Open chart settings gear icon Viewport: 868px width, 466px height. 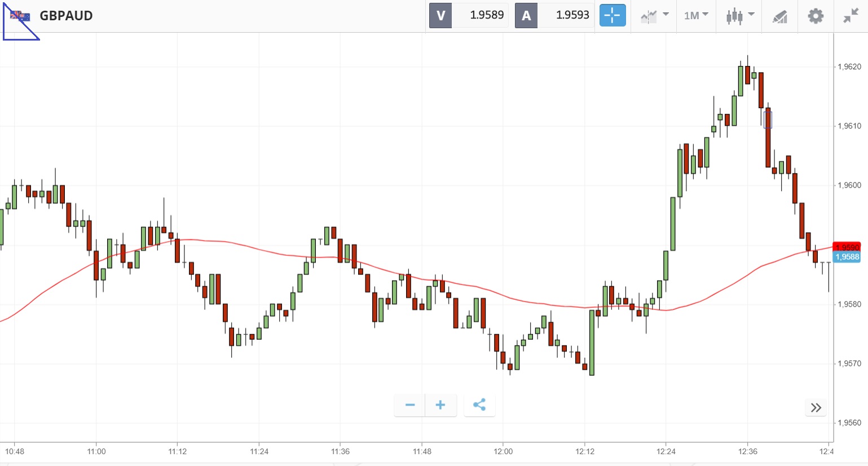click(x=816, y=16)
